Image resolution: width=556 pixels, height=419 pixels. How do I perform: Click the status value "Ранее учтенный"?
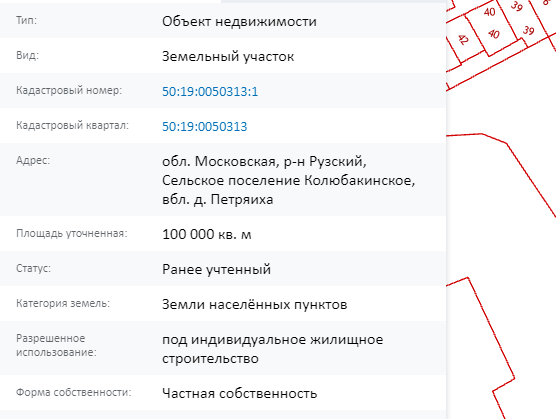tap(216, 269)
